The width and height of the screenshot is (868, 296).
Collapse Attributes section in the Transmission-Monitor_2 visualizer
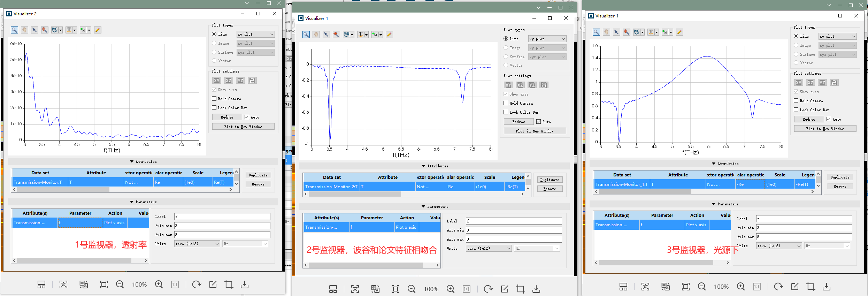coord(435,166)
